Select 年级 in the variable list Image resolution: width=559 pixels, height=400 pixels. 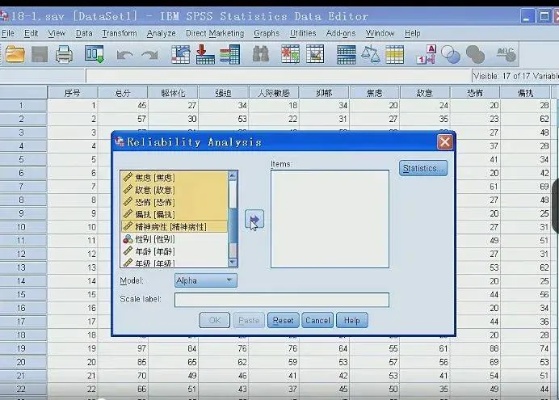tap(174, 263)
